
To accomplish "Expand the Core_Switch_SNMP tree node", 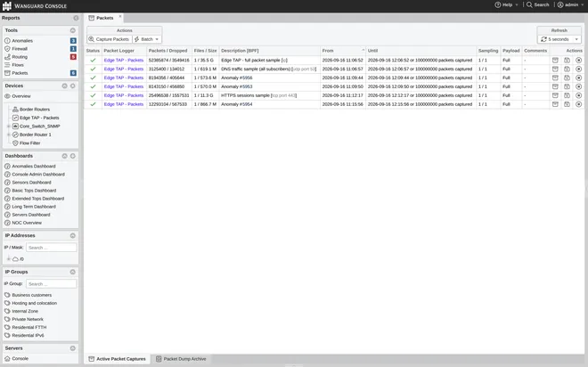I will click(x=8, y=126).
